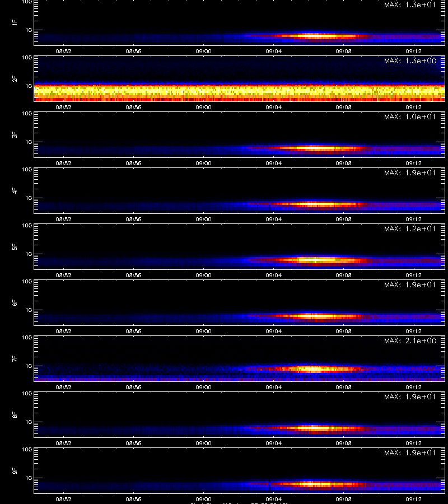The height and width of the screenshot is (504, 448).
Task: Click the bright emission peak in 7F spectrogram
Action: (314, 369)
